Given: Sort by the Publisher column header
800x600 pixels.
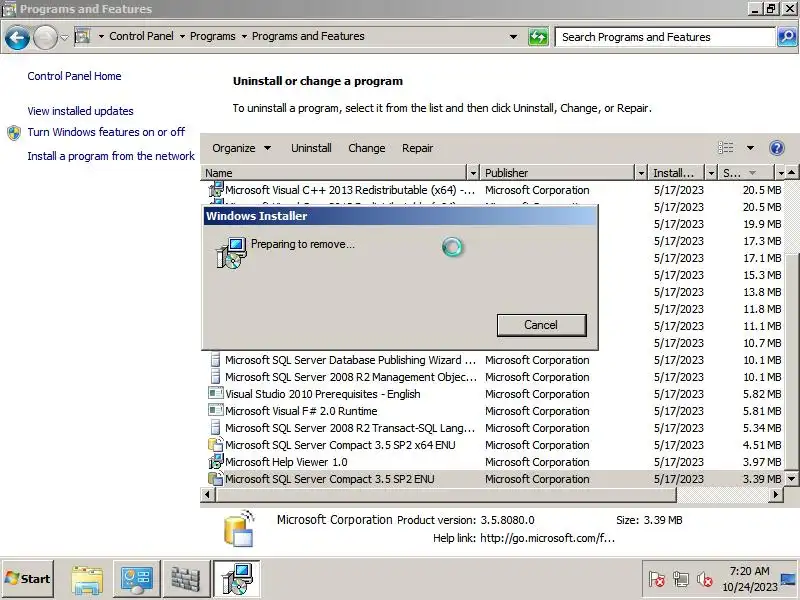Looking at the screenshot, I should 558,173.
